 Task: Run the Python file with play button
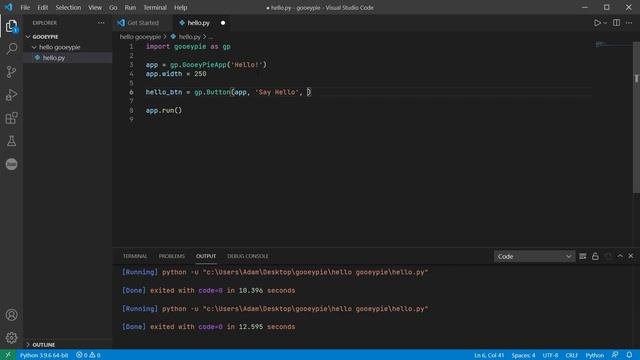tap(597, 23)
